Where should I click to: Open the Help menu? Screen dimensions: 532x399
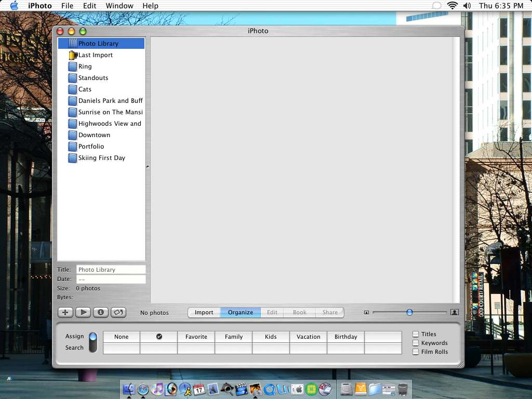click(x=150, y=6)
